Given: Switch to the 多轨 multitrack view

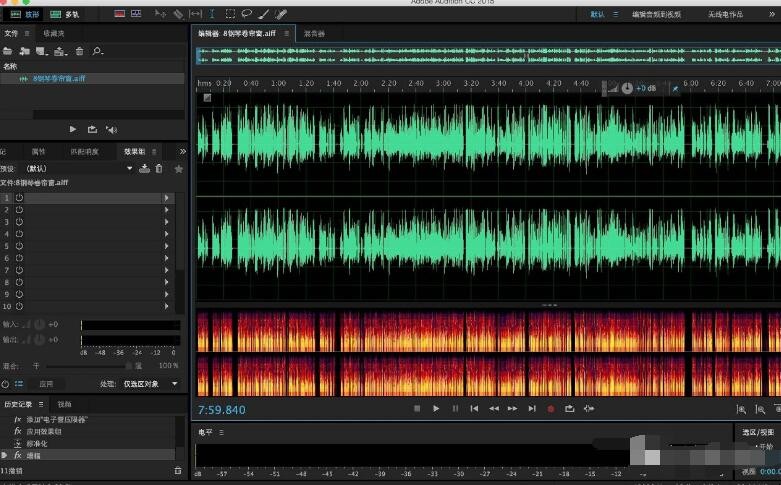Looking at the screenshot, I should click(65, 14).
